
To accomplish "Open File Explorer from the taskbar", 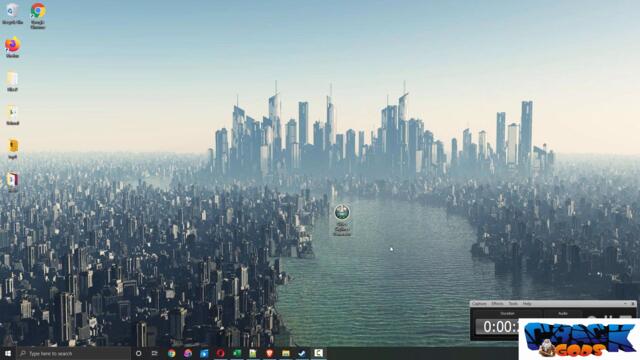I will coord(286,353).
